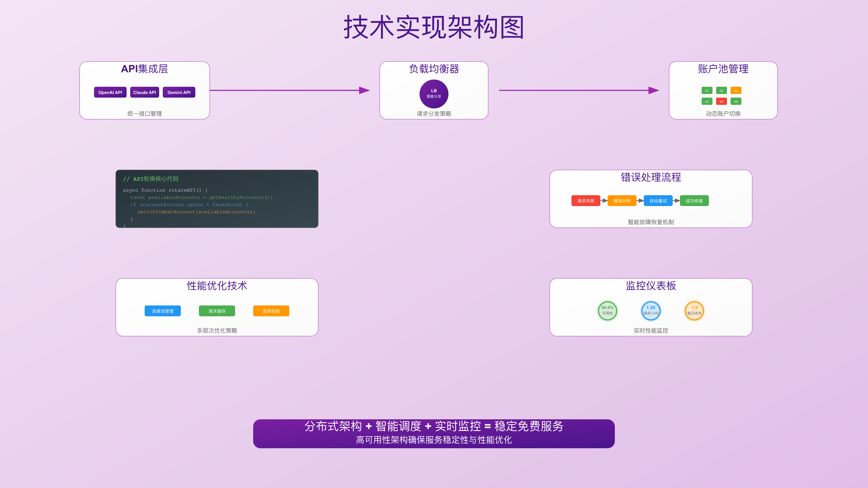Click the 负载均衡器 heading

434,69
